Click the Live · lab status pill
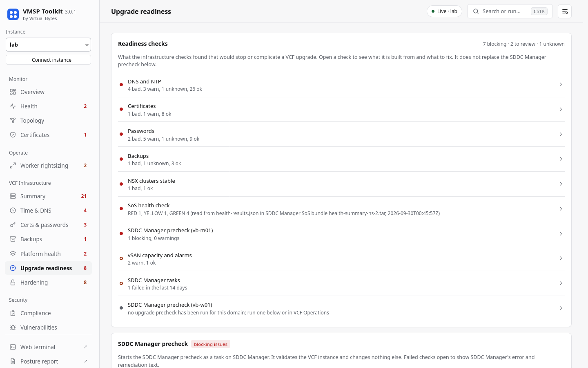 (444, 11)
